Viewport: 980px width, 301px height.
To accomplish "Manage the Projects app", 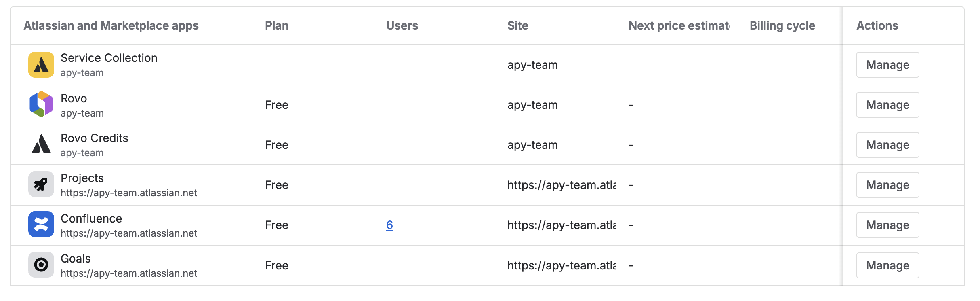I will 887,185.
